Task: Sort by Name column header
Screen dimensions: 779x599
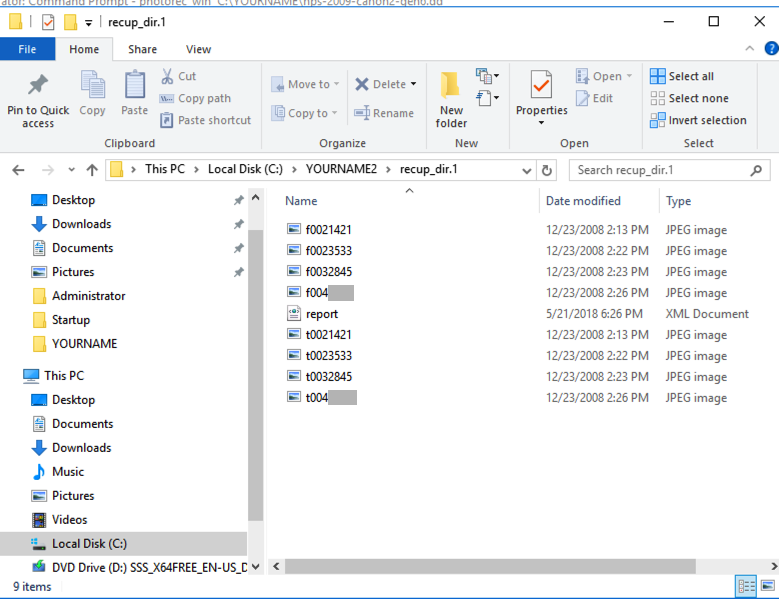Action: click(x=301, y=201)
